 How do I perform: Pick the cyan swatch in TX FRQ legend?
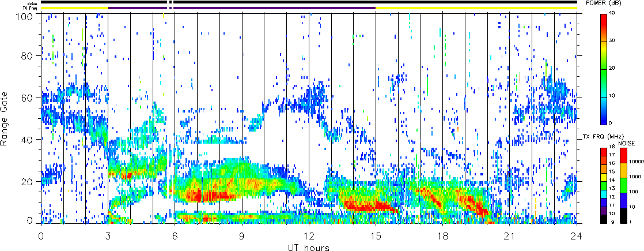click(x=603, y=194)
